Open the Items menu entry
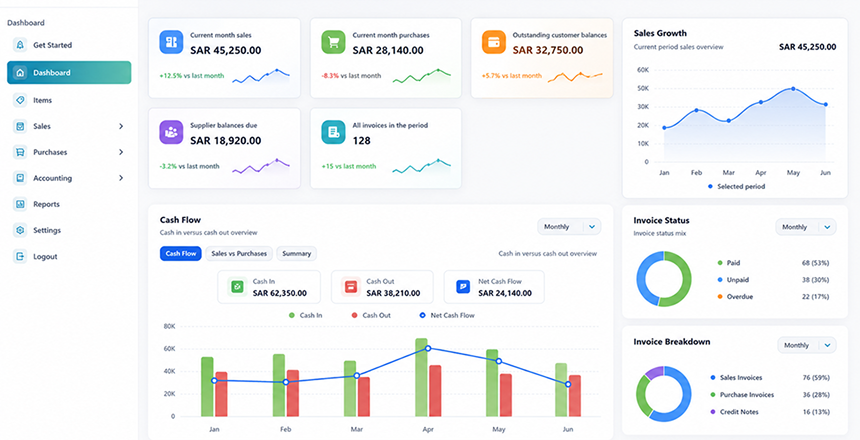Viewport: 860px width, 440px height. coord(69,100)
